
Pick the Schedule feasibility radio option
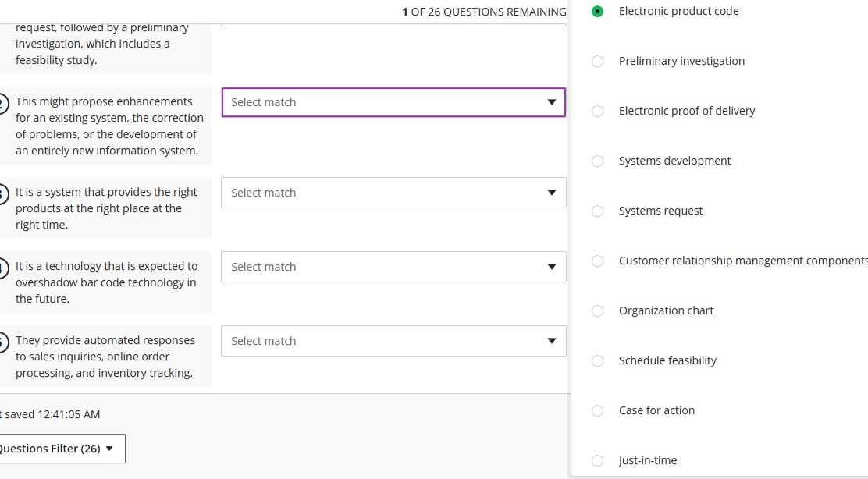[597, 360]
